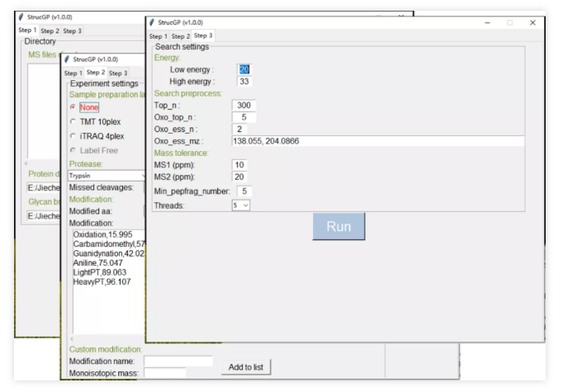Viewport: 582px width, 392px height.
Task: Switch to Step 2 tab in Search settings window
Action: coord(181,35)
